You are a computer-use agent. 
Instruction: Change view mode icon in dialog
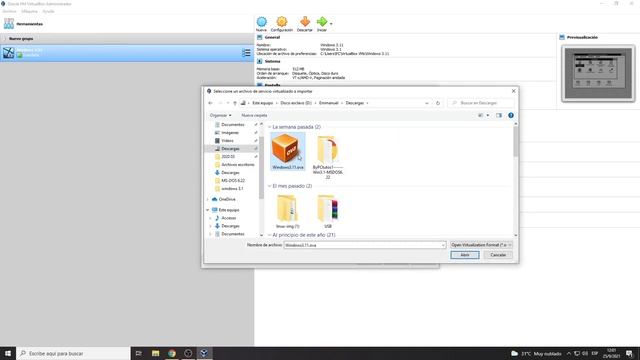480,116
